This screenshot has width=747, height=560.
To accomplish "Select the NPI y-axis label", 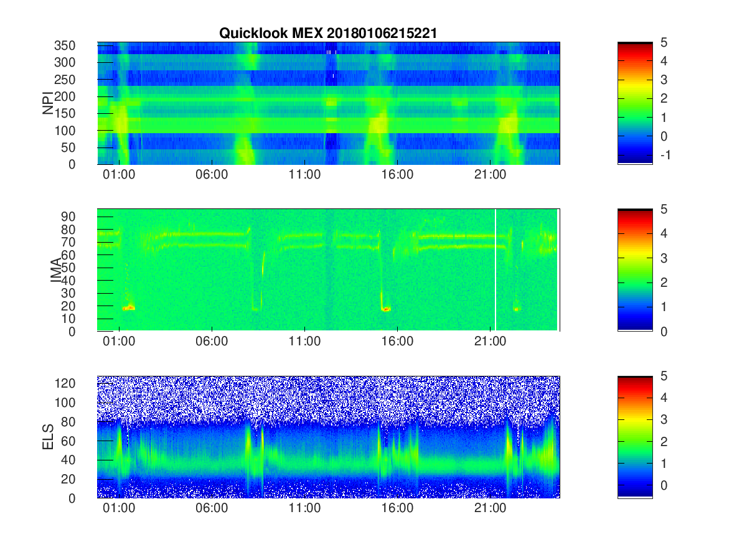I will (x=48, y=103).
